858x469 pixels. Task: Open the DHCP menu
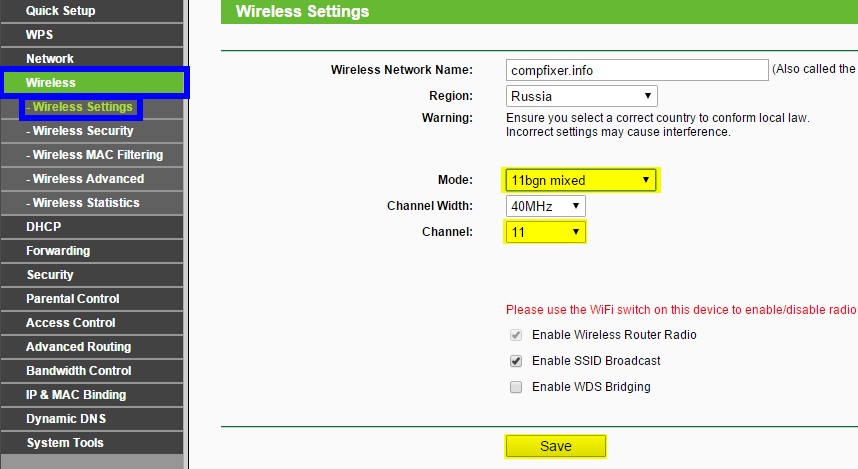[44, 227]
